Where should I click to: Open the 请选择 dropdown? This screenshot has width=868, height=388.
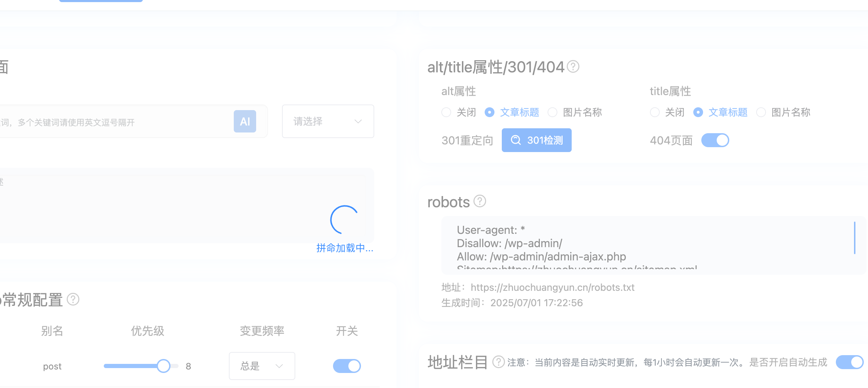pyautogui.click(x=328, y=121)
